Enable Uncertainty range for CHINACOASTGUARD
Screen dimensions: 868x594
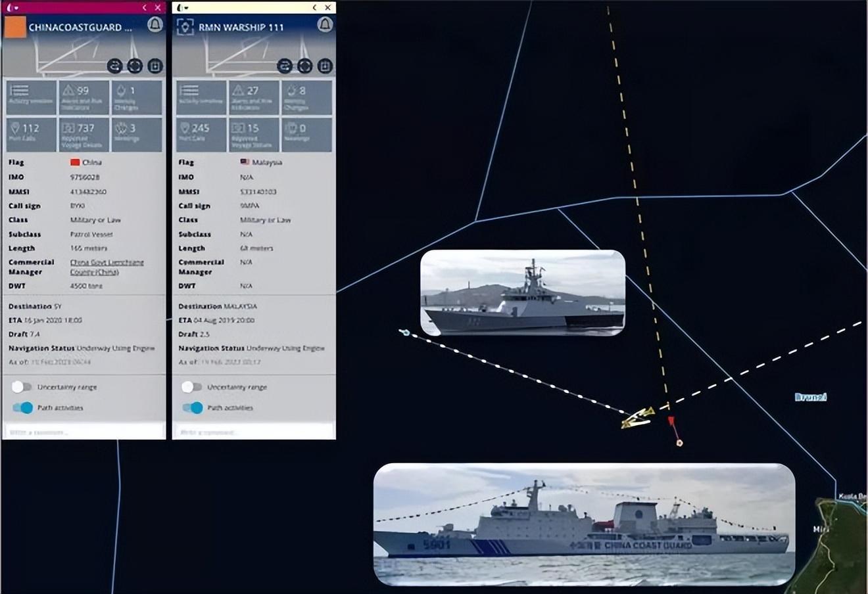tap(22, 387)
